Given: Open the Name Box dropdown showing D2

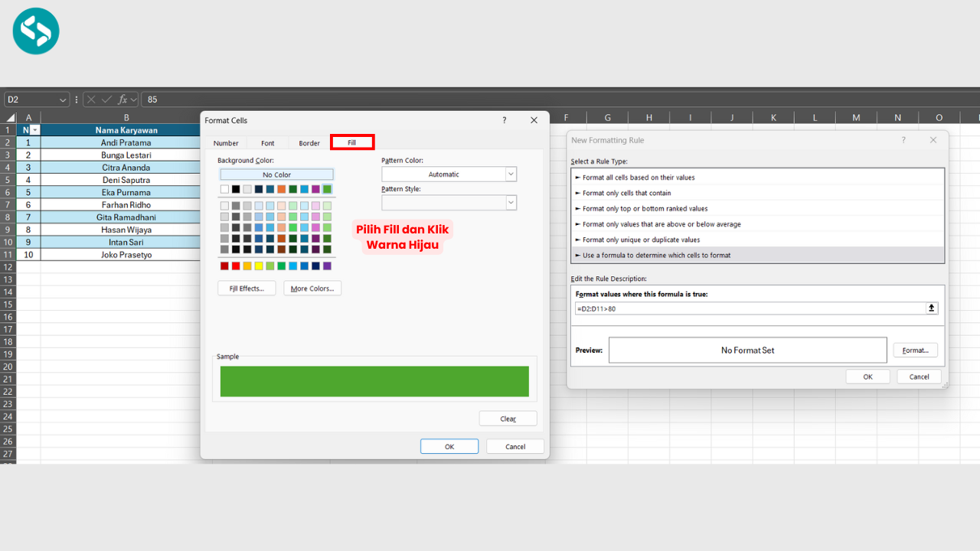Looking at the screenshot, I should (x=61, y=99).
